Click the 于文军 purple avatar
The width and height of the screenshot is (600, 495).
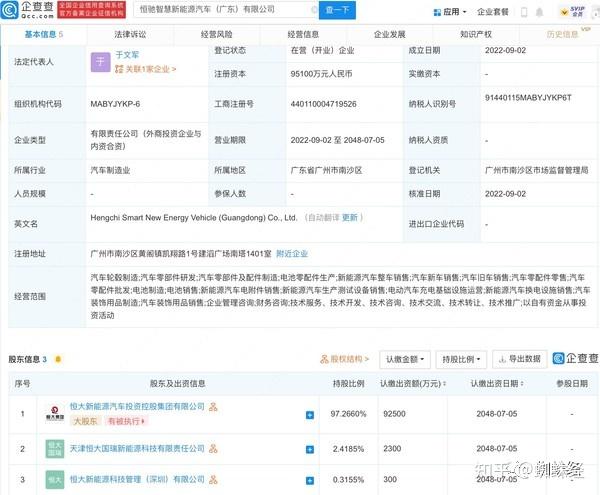(x=100, y=62)
